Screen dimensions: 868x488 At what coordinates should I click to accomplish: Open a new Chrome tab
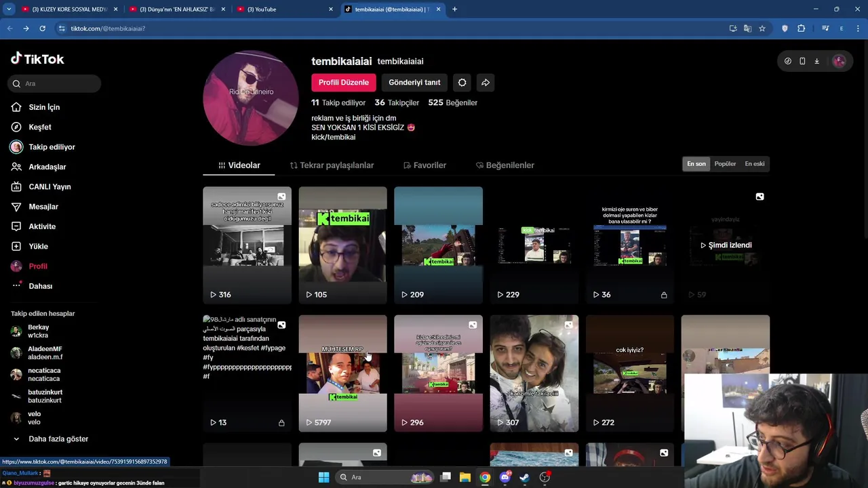454,9
